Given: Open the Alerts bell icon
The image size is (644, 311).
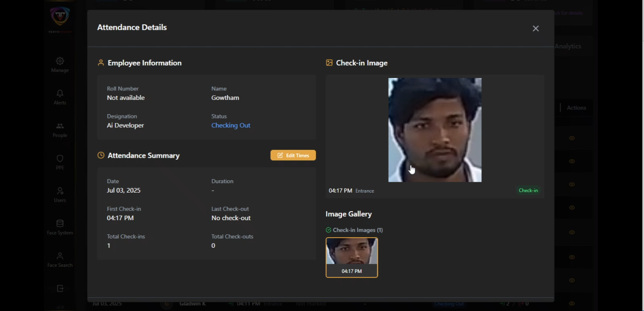Looking at the screenshot, I should pos(59,94).
